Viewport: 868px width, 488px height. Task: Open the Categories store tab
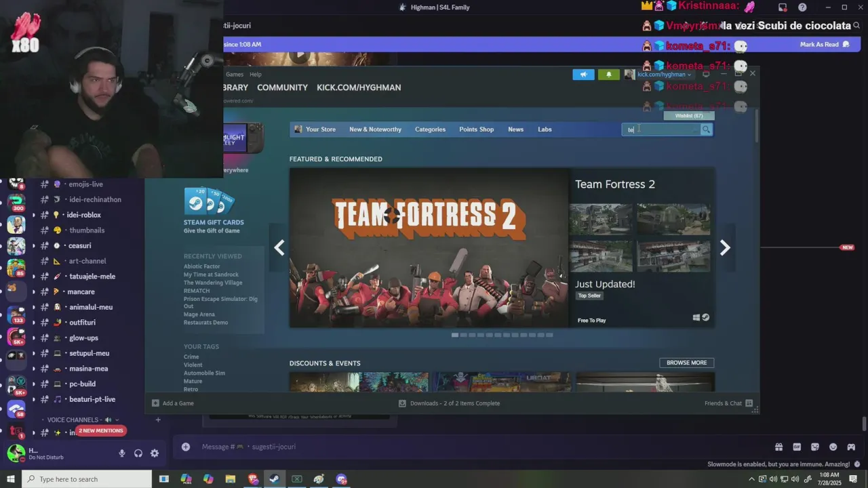tap(430, 129)
